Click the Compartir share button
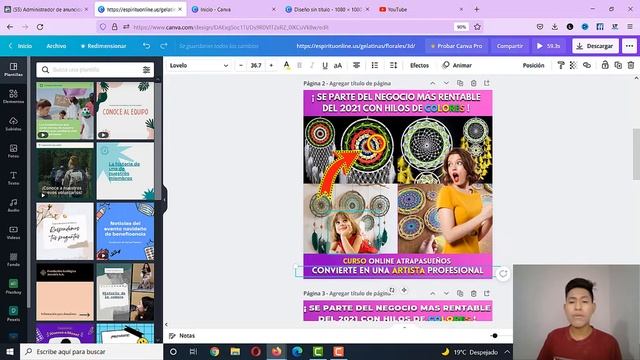Viewport: 640px width, 360px height. (510, 46)
